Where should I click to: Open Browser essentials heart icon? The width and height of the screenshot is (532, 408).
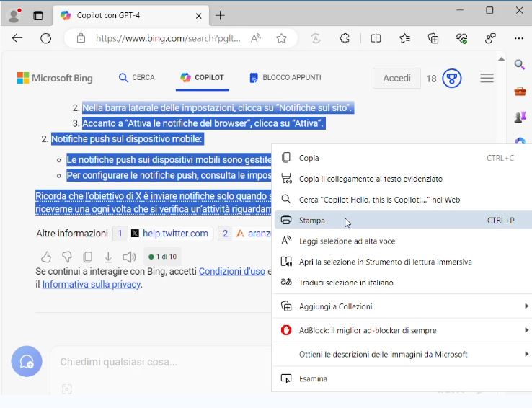click(462, 38)
